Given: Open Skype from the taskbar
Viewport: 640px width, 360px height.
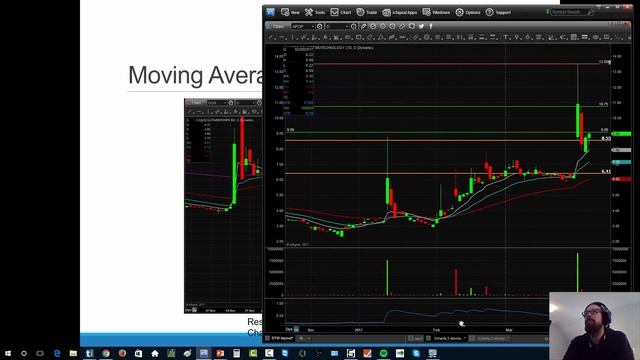Looking at the screenshot, I should (x=416, y=353).
